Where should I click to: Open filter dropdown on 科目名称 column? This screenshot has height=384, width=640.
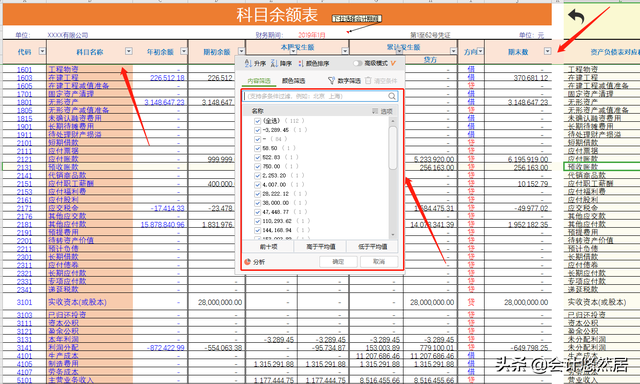(129, 51)
